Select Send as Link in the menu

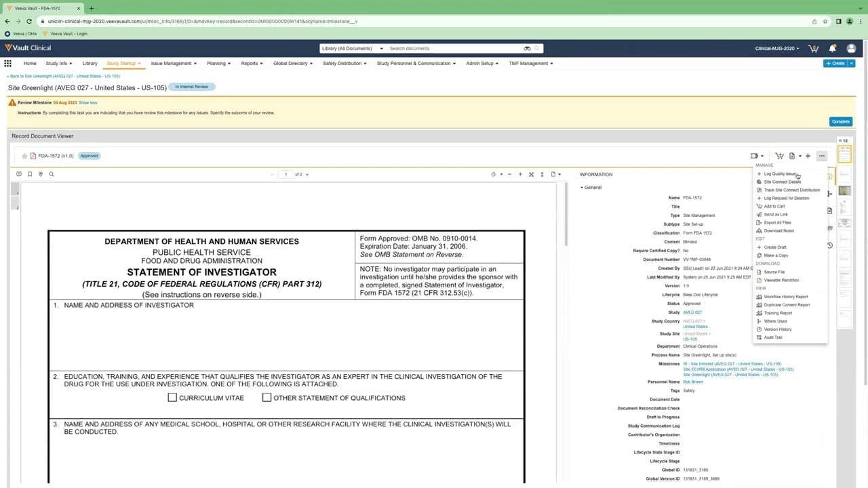click(776, 214)
